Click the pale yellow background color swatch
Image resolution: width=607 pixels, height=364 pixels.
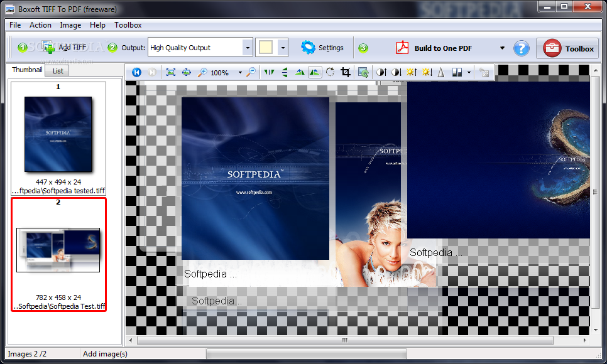point(266,48)
